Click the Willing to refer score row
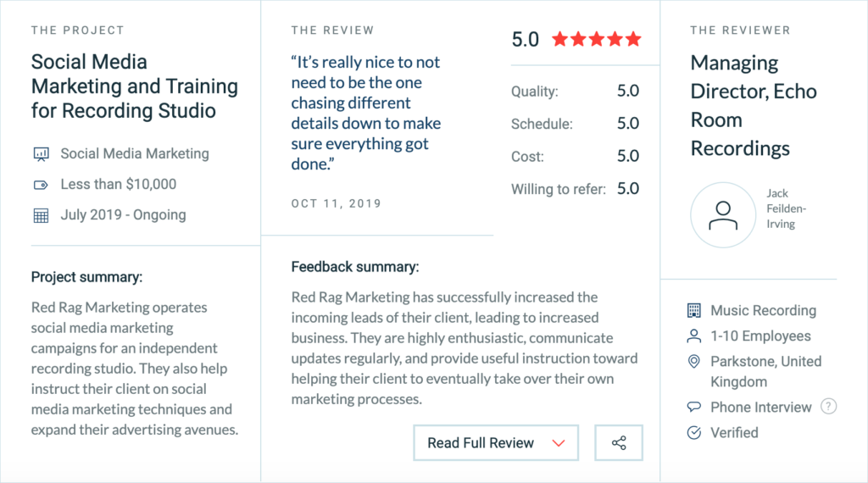The height and width of the screenshot is (483, 868). (x=576, y=189)
